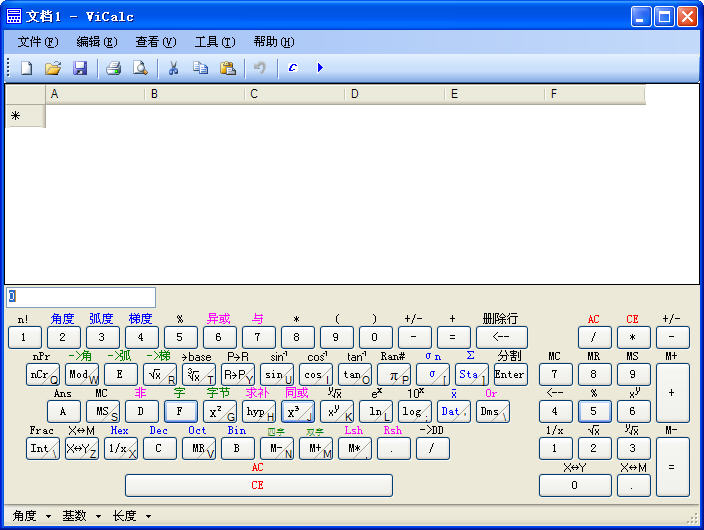Viewport: 704px width, 530px height.
Task: Expand the 基数 dropdown in status bar
Action: coord(80,516)
